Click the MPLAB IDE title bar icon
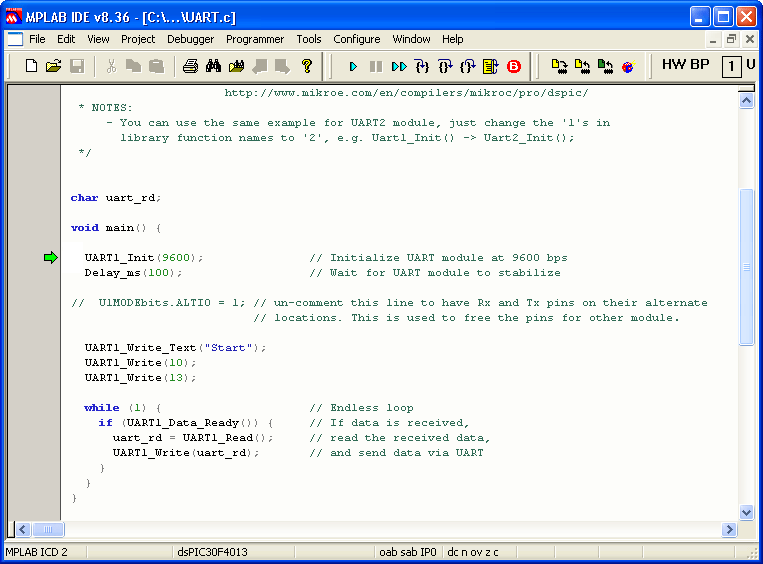Screen dimensions: 763x564 (14, 17)
